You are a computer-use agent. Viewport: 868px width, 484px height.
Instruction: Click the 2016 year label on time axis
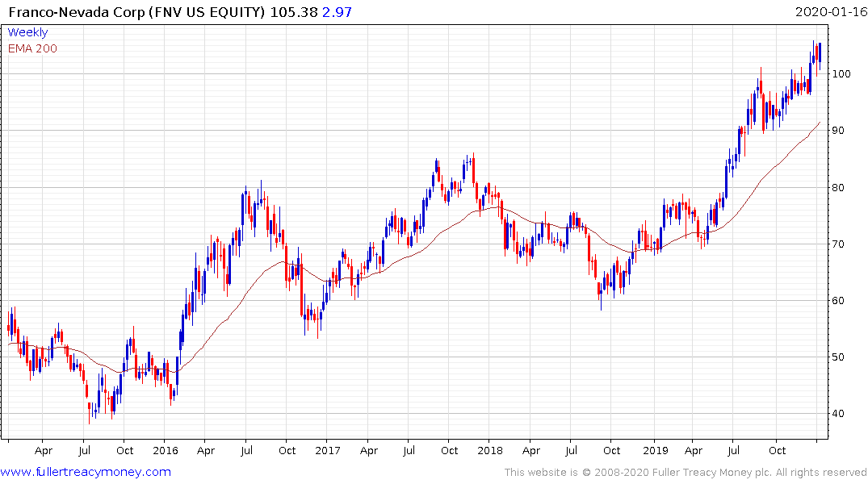(x=166, y=450)
